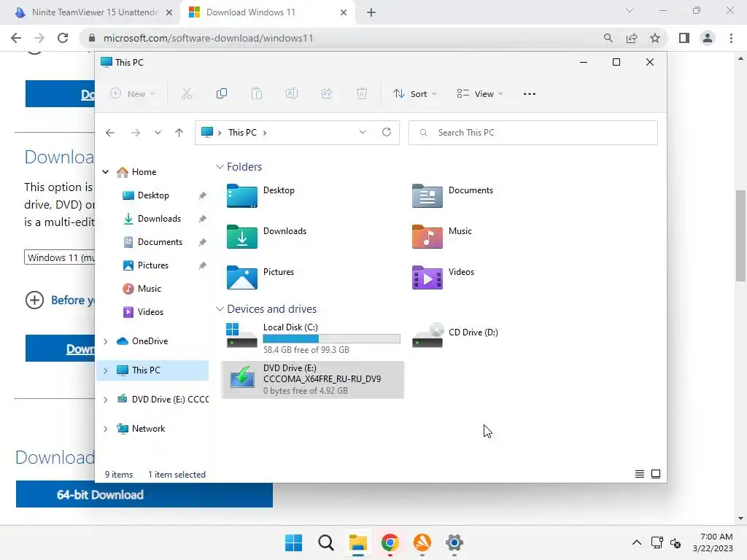The width and height of the screenshot is (747, 560).
Task: Open Settings gear in the taskbar
Action: pos(454,542)
